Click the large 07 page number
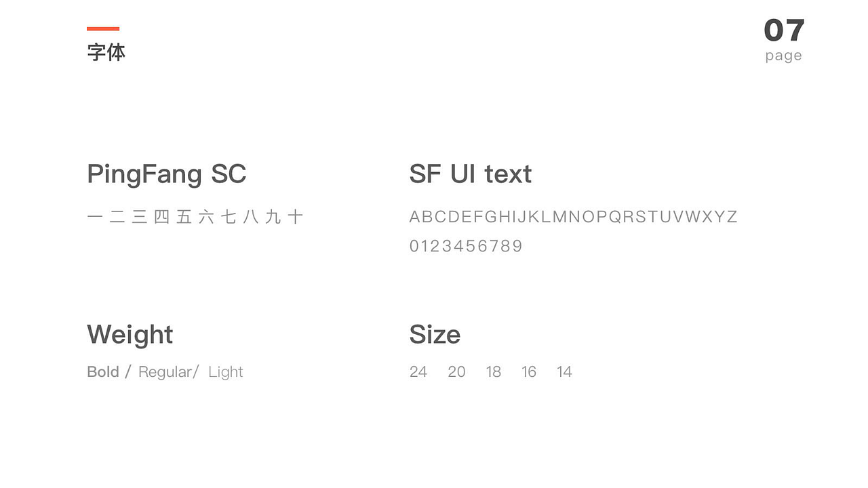The width and height of the screenshot is (868, 488). [784, 30]
